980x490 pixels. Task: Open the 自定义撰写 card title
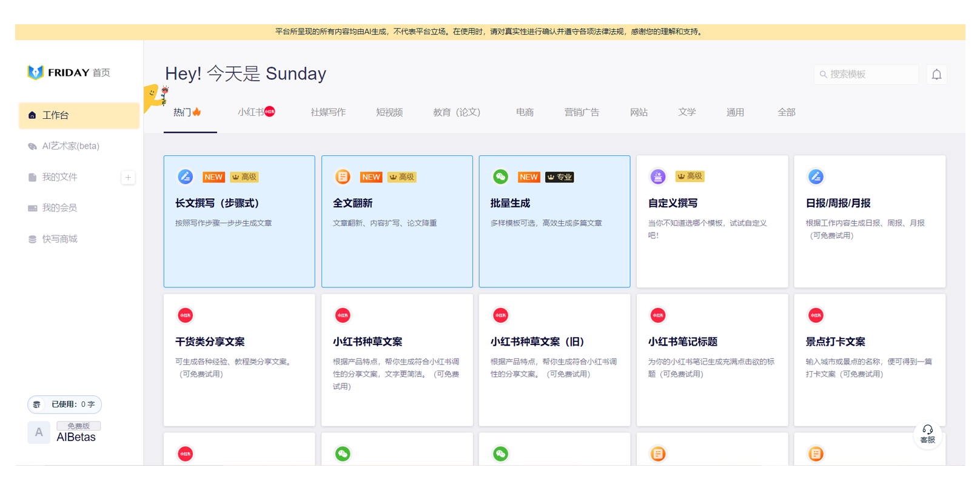point(673,203)
